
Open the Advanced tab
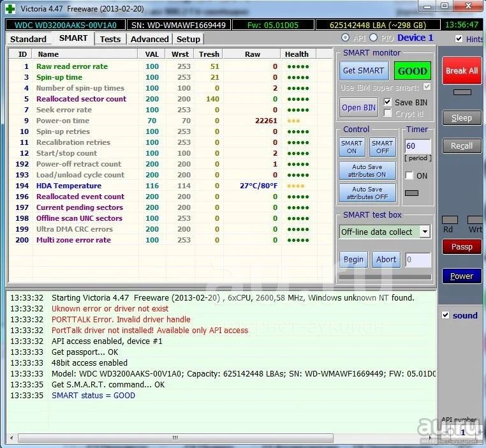[x=149, y=39]
